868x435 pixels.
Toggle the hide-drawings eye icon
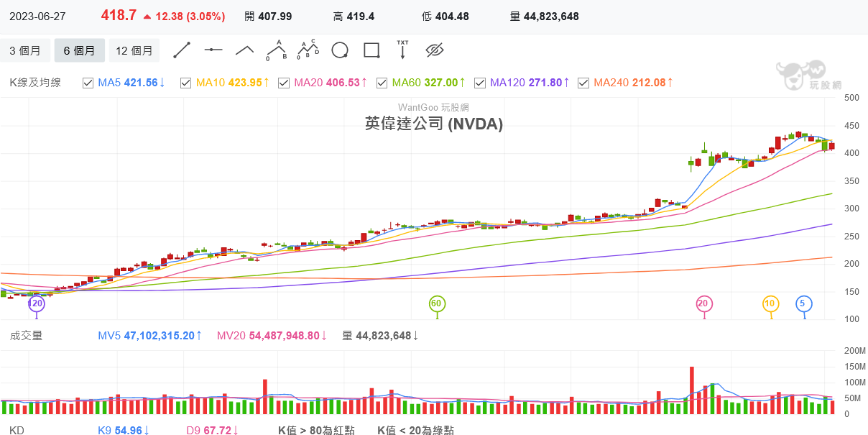tap(435, 50)
